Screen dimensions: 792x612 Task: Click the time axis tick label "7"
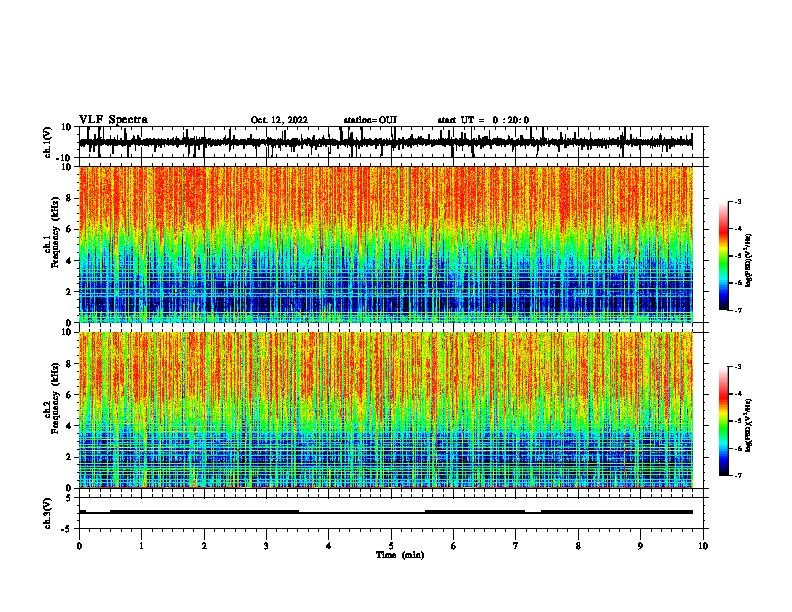point(516,546)
